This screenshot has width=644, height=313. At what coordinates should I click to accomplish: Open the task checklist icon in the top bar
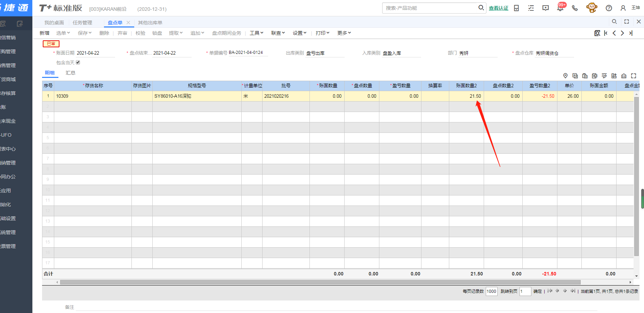(531, 8)
